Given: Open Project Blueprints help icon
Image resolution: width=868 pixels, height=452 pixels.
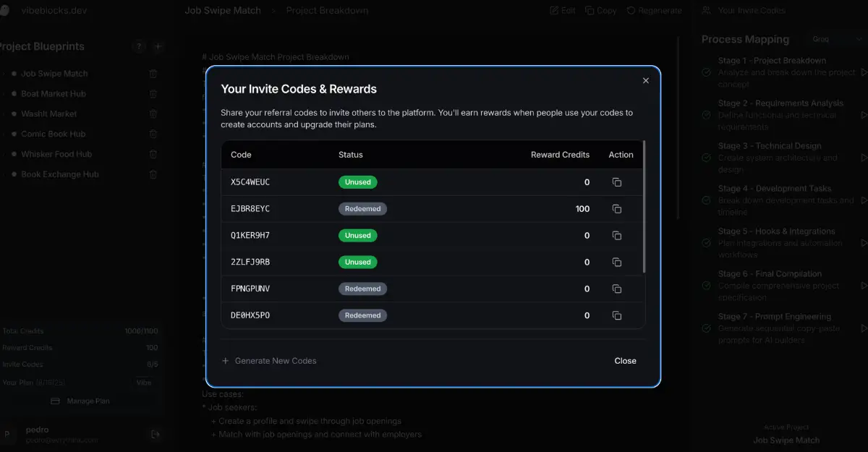Looking at the screenshot, I should click(x=138, y=46).
